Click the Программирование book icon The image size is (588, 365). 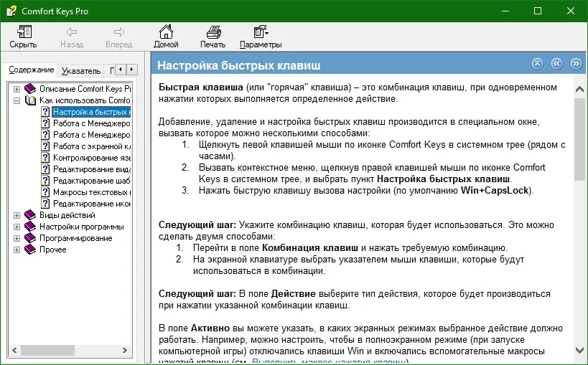coord(30,238)
